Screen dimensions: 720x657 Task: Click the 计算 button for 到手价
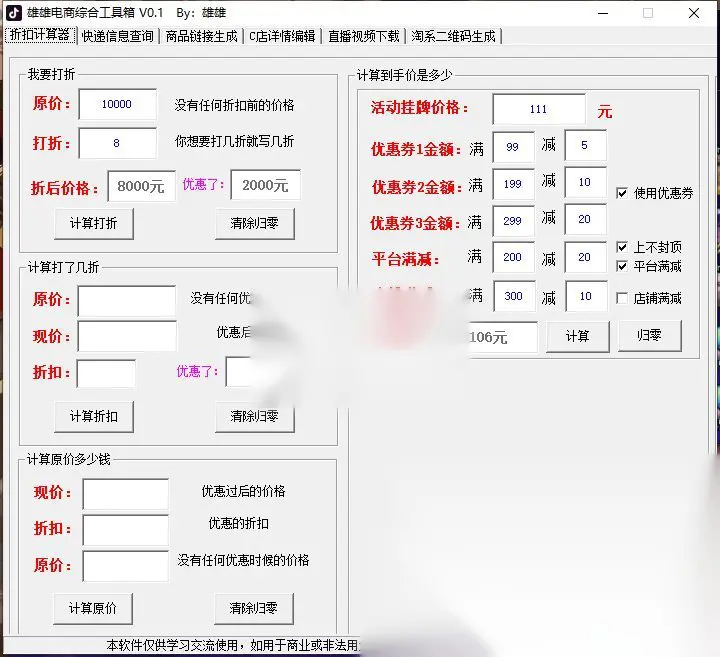[x=578, y=337]
